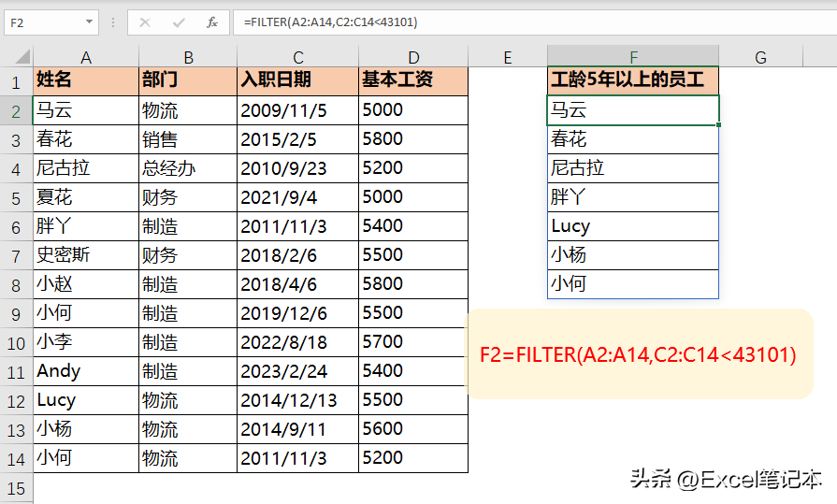Select date cell 2014/9/11
Viewport: 837px width, 504px height.
point(298,428)
